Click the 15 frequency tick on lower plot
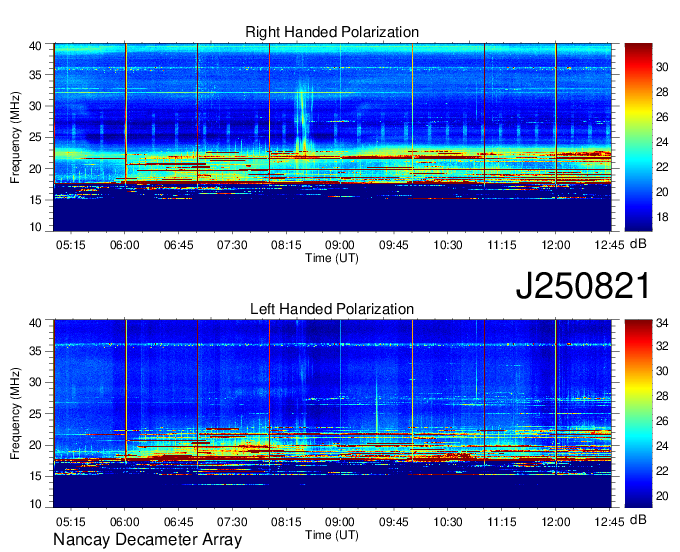The height and width of the screenshot is (552, 680). [35, 476]
